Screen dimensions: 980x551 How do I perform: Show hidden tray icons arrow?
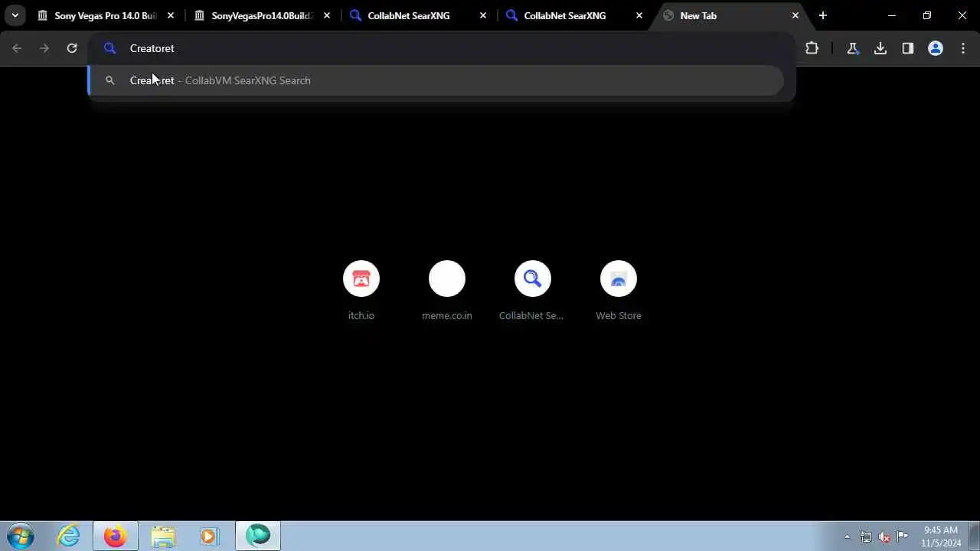coord(847,536)
